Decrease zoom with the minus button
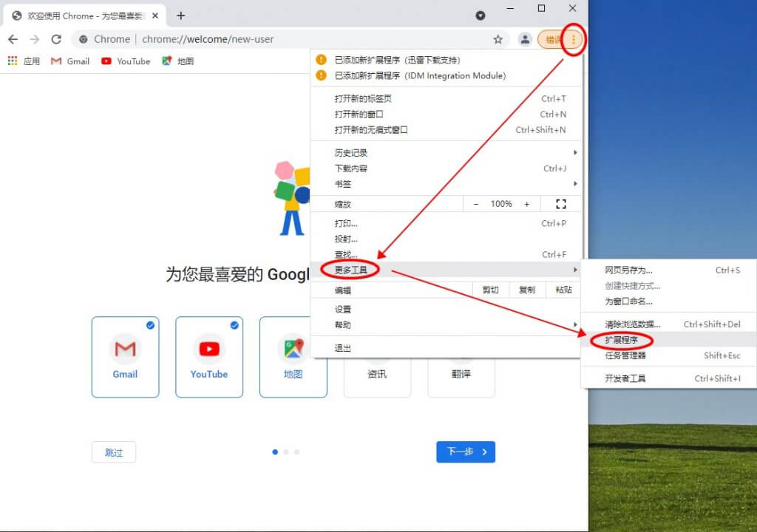 (x=476, y=204)
